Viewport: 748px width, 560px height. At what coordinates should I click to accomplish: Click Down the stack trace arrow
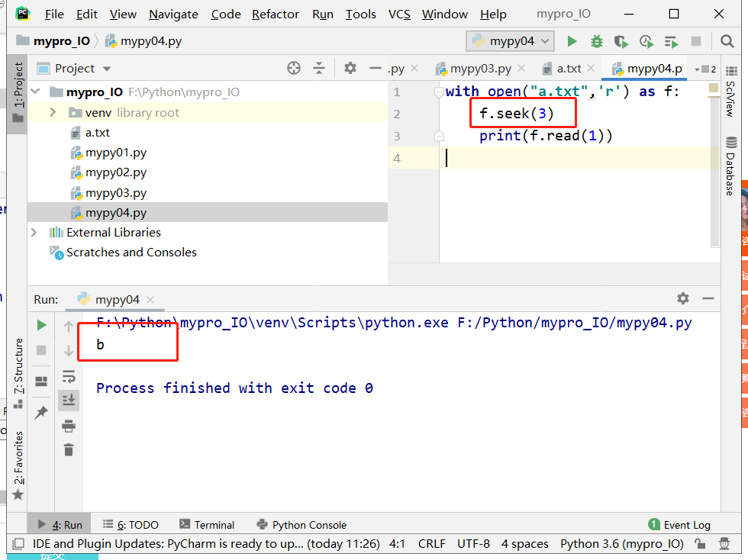coord(69,351)
